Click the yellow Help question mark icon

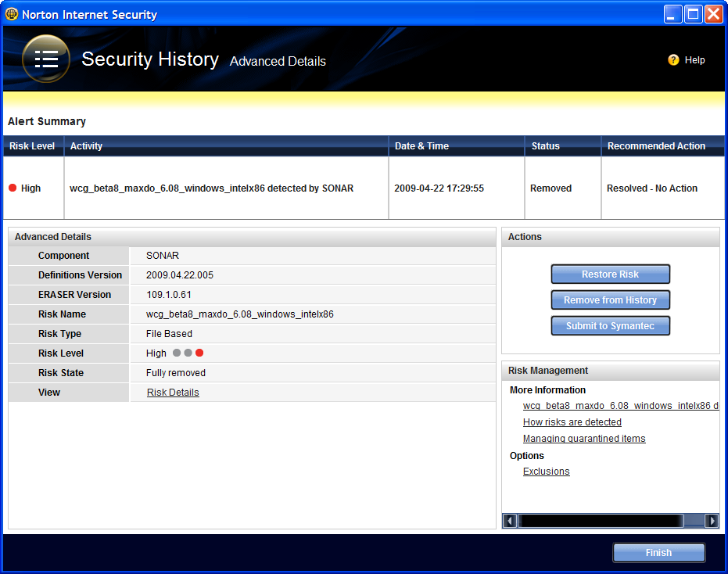(x=673, y=60)
